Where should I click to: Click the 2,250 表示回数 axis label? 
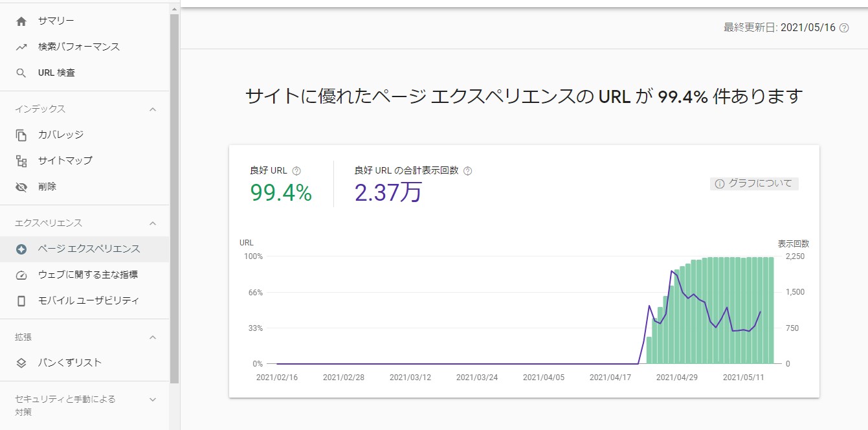pyautogui.click(x=795, y=256)
